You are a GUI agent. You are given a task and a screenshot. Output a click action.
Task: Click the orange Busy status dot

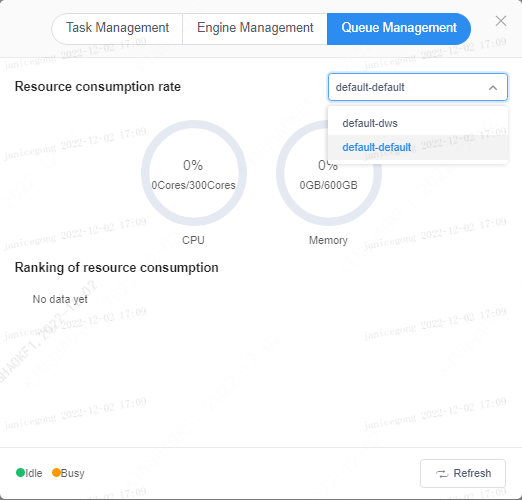pyautogui.click(x=56, y=472)
